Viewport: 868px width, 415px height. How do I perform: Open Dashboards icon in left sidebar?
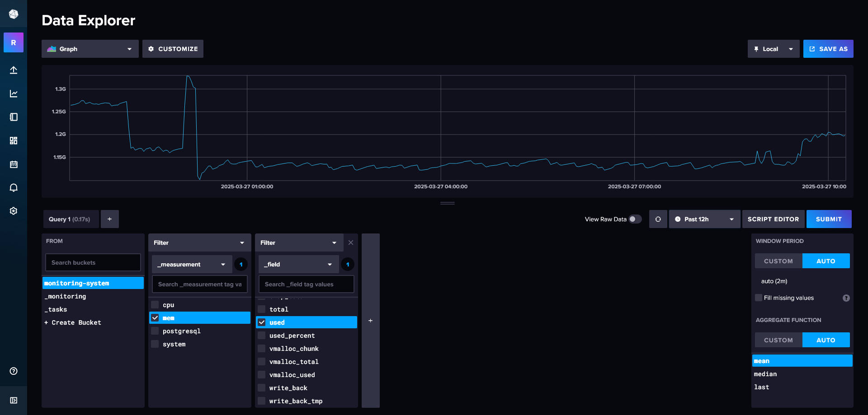click(14, 140)
